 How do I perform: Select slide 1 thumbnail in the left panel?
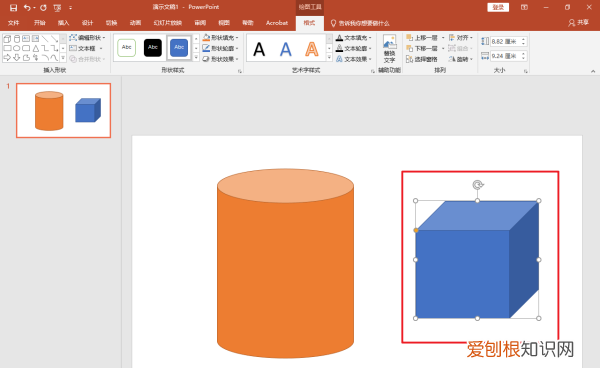[x=64, y=111]
